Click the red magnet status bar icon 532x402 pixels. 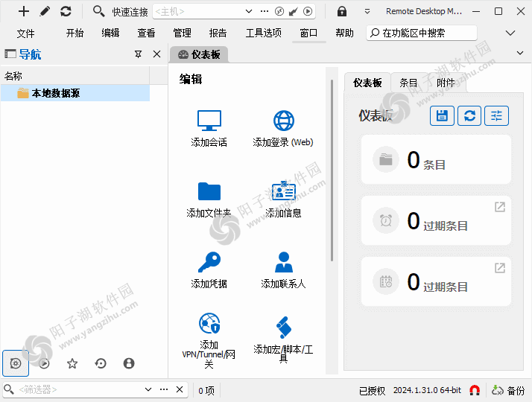pyautogui.click(x=475, y=391)
